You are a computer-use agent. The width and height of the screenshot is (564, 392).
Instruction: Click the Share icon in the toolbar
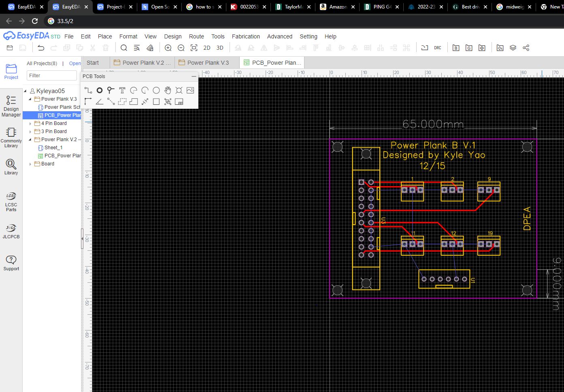[526, 47]
